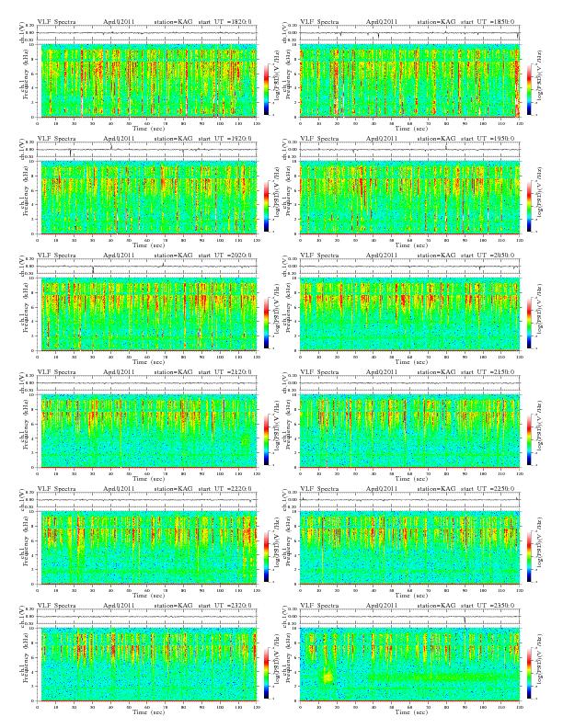Screen dimensions: 563x728
Task: Open the spectrogram starting UT 1850
Action: tap(409, 81)
